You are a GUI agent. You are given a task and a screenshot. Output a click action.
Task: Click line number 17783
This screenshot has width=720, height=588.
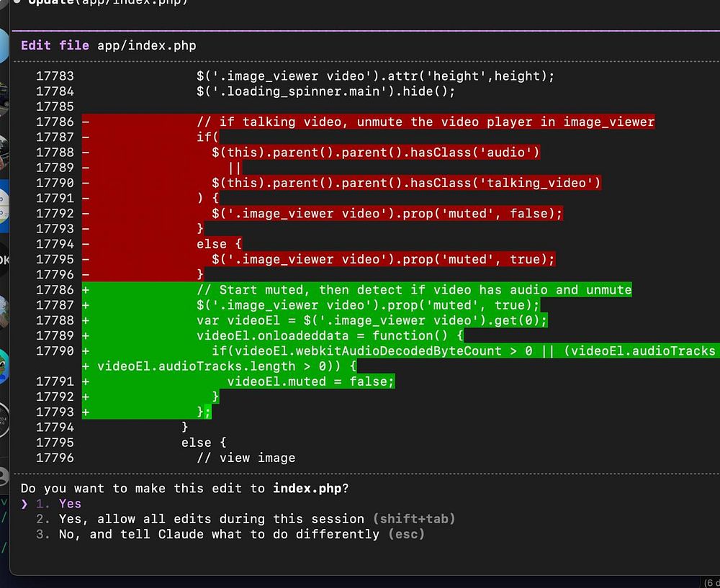pyautogui.click(x=55, y=76)
